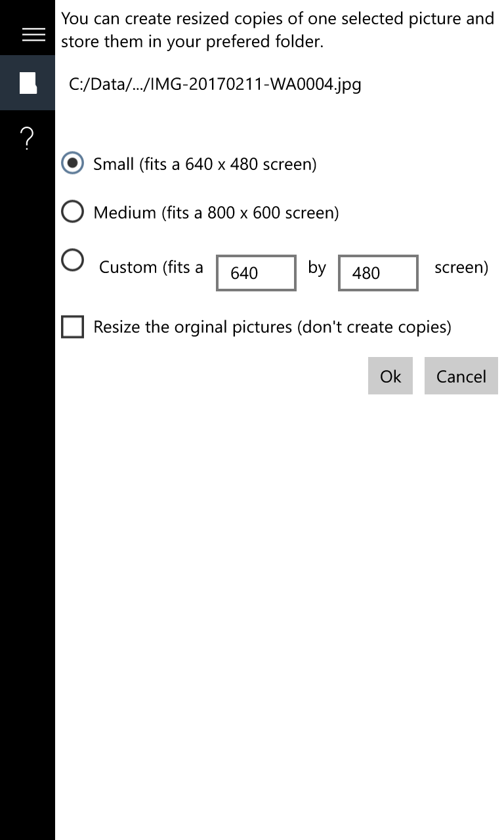Click the resized copies description paragraph
The image size is (504, 840).
point(278,30)
